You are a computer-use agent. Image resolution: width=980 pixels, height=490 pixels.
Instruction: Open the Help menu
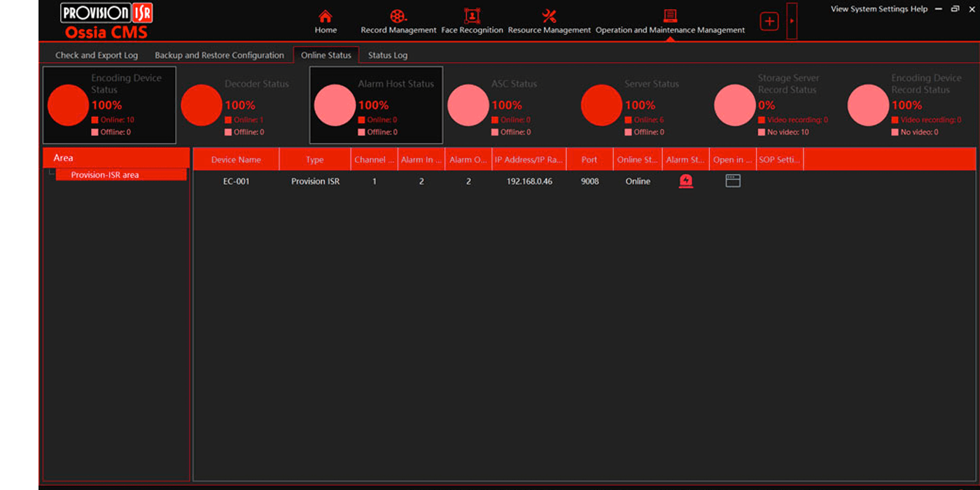pos(919,9)
